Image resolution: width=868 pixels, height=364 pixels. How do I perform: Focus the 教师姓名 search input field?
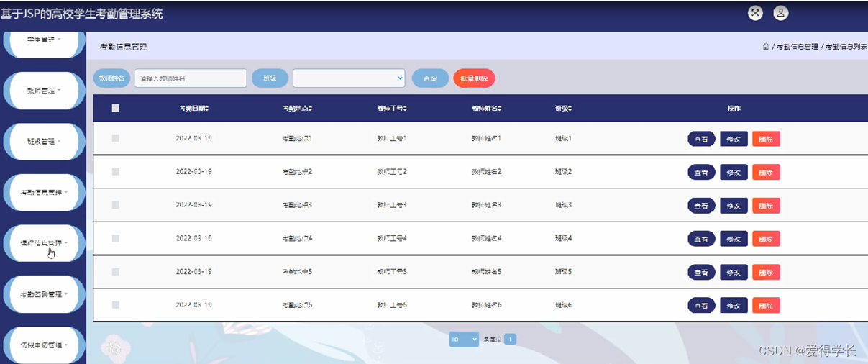191,78
